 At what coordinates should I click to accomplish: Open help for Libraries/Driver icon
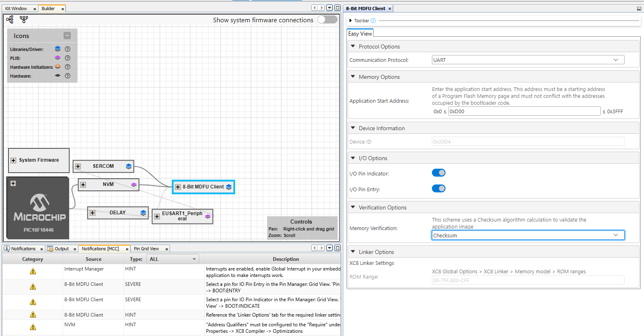coord(68,49)
